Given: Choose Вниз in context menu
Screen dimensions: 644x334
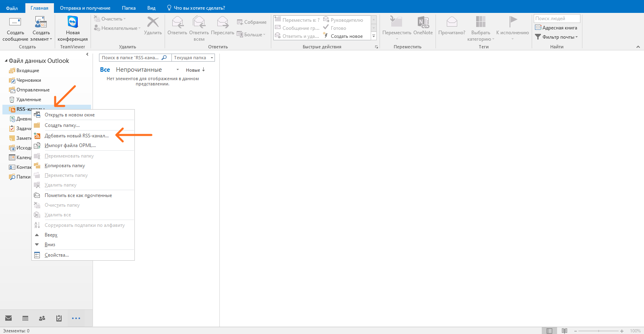Looking at the screenshot, I should 83,245.
